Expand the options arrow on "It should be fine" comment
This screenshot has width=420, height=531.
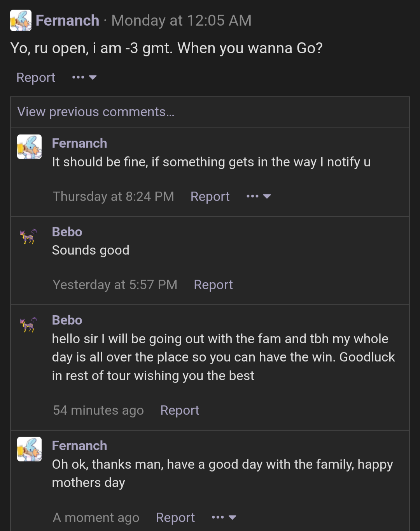(268, 196)
